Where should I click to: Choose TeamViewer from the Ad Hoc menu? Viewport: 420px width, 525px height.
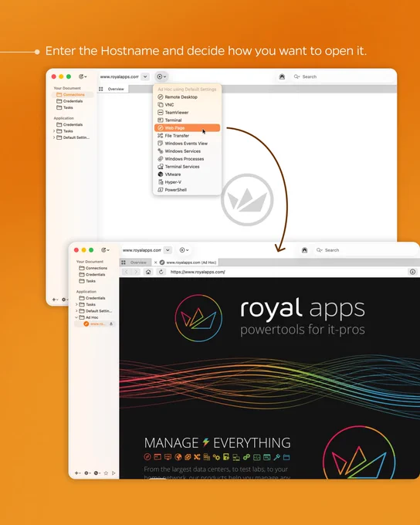click(x=187, y=113)
